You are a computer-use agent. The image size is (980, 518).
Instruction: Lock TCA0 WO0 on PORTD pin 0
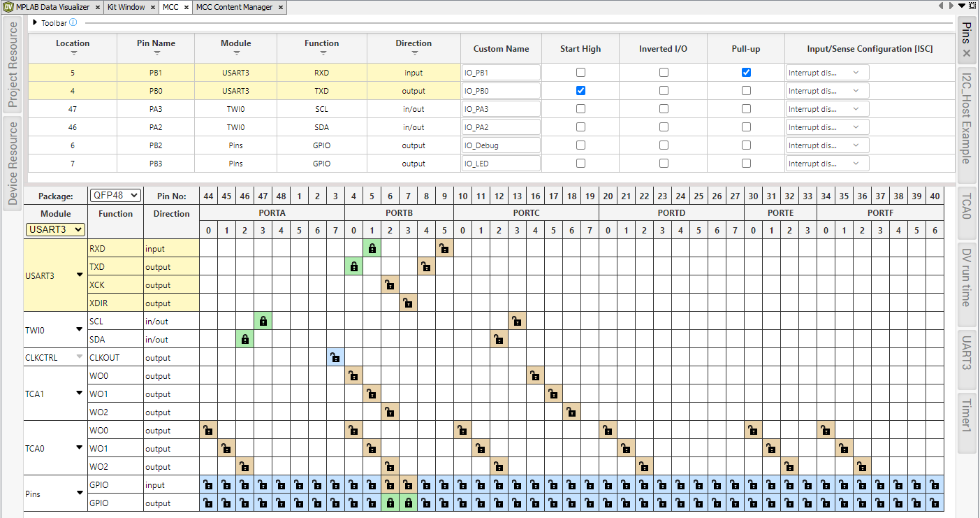coord(608,430)
